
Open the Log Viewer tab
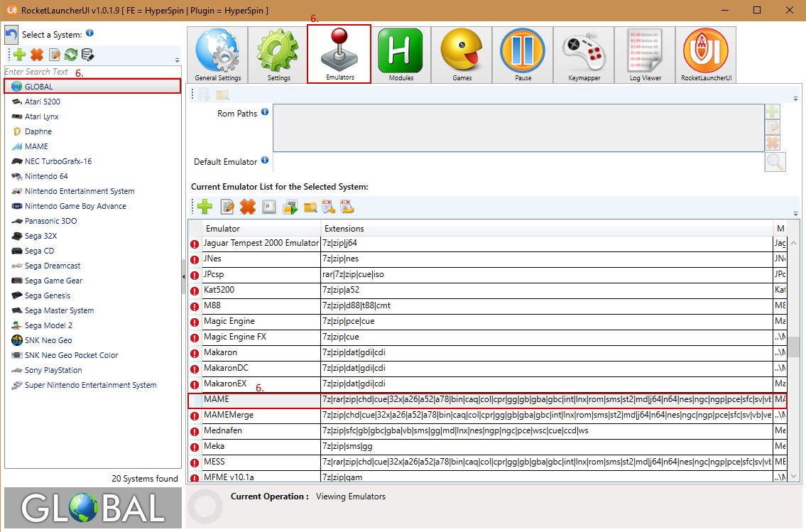[x=645, y=55]
